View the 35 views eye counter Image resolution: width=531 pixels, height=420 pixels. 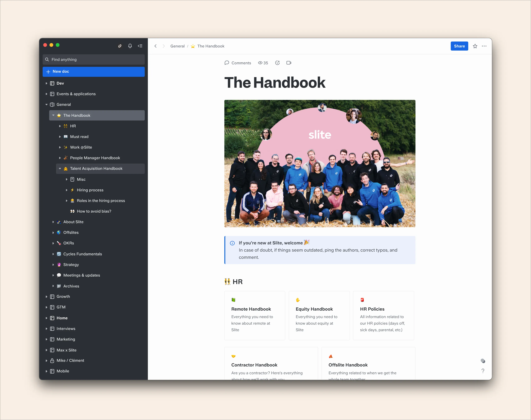click(x=263, y=63)
